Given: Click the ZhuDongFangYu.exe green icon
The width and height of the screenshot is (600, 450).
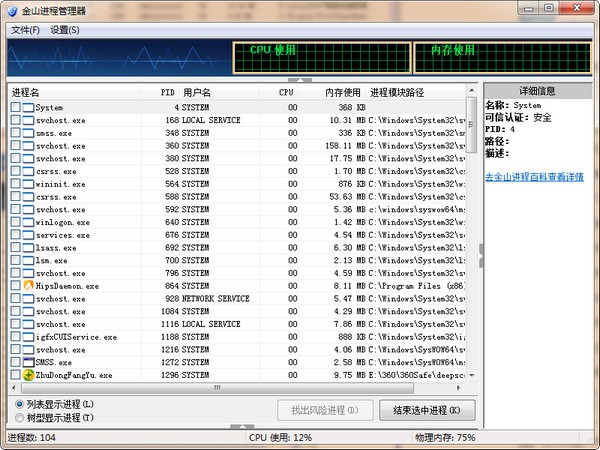Looking at the screenshot, I should (x=28, y=375).
